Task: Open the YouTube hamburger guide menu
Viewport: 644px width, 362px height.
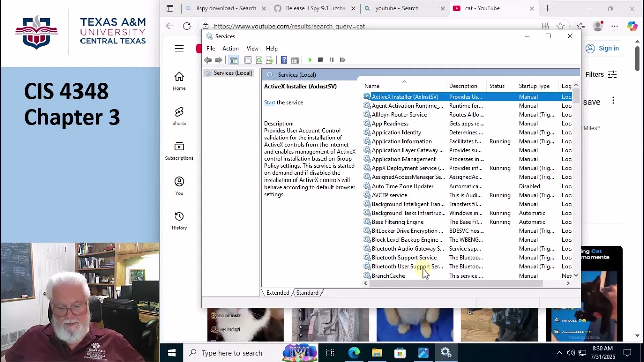Action: 179,48
